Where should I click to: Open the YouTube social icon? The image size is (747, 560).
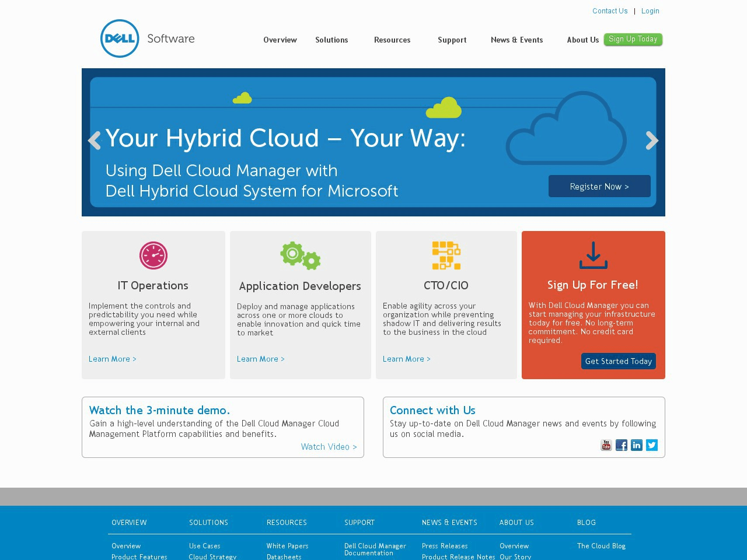pyautogui.click(x=606, y=445)
